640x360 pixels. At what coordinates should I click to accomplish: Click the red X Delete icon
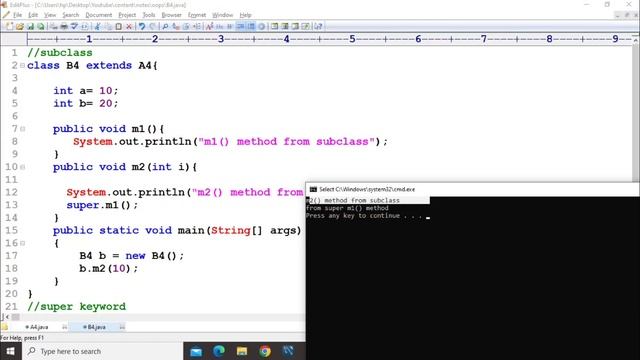[129, 27]
